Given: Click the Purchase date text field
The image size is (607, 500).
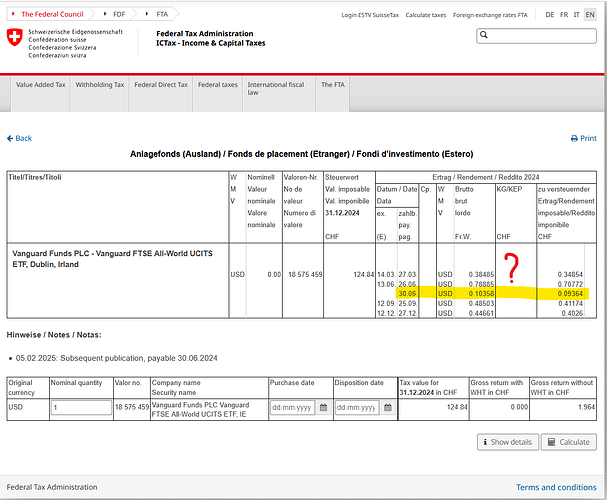Looking at the screenshot, I should (292, 408).
